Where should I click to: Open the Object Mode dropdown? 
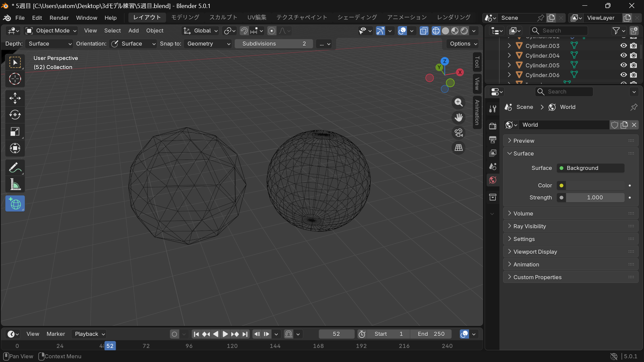point(52,31)
